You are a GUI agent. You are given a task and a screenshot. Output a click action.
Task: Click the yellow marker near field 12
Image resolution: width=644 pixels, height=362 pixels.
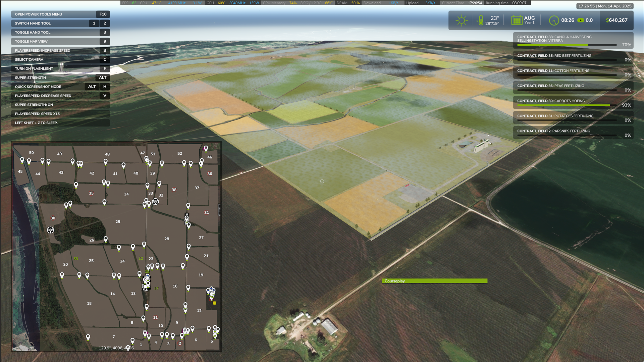pos(215,303)
